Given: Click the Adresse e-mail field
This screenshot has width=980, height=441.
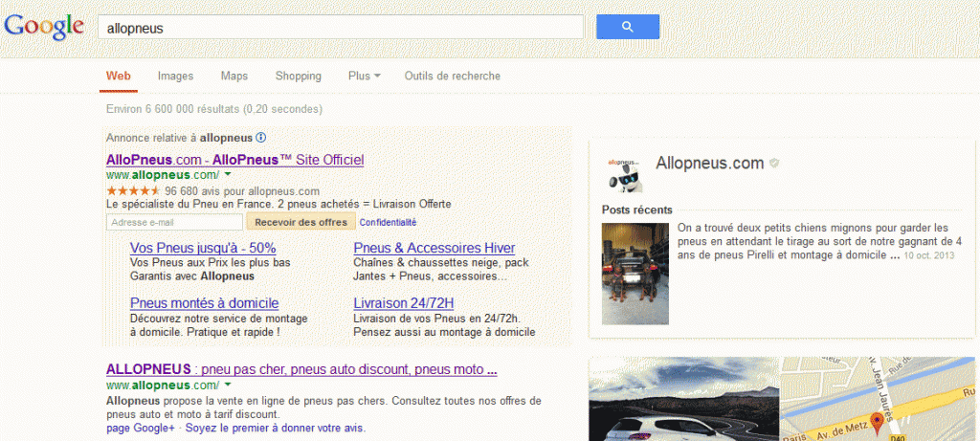Looking at the screenshot, I should (x=174, y=222).
